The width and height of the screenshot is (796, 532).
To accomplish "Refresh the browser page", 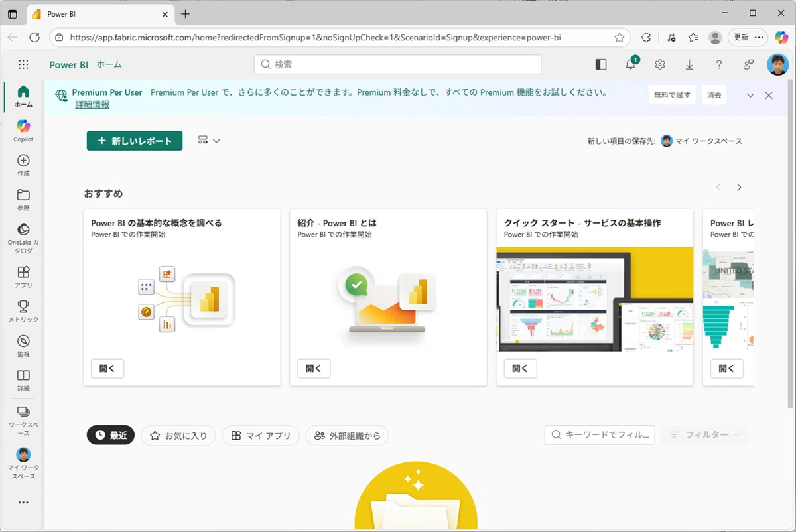I will (34, 38).
